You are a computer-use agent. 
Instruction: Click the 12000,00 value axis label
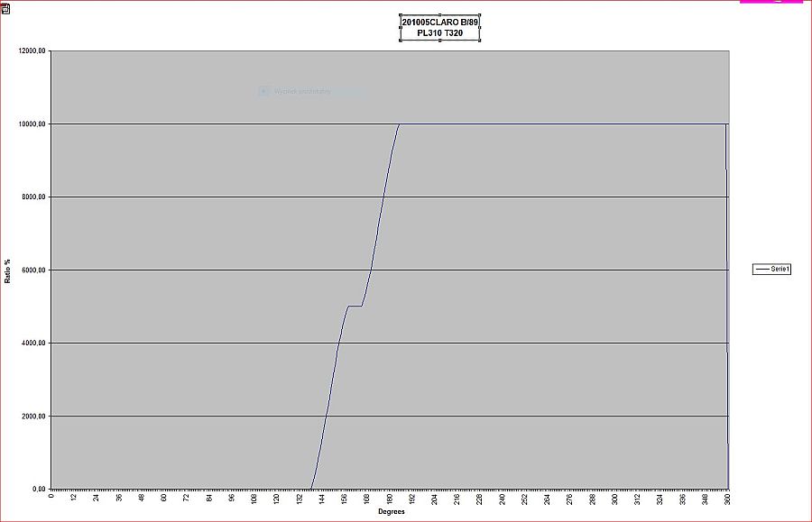(32, 50)
